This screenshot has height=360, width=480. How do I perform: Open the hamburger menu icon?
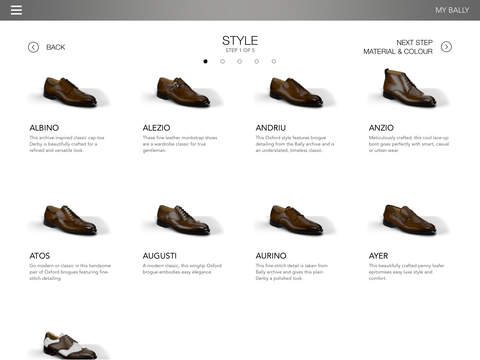pos(16,10)
